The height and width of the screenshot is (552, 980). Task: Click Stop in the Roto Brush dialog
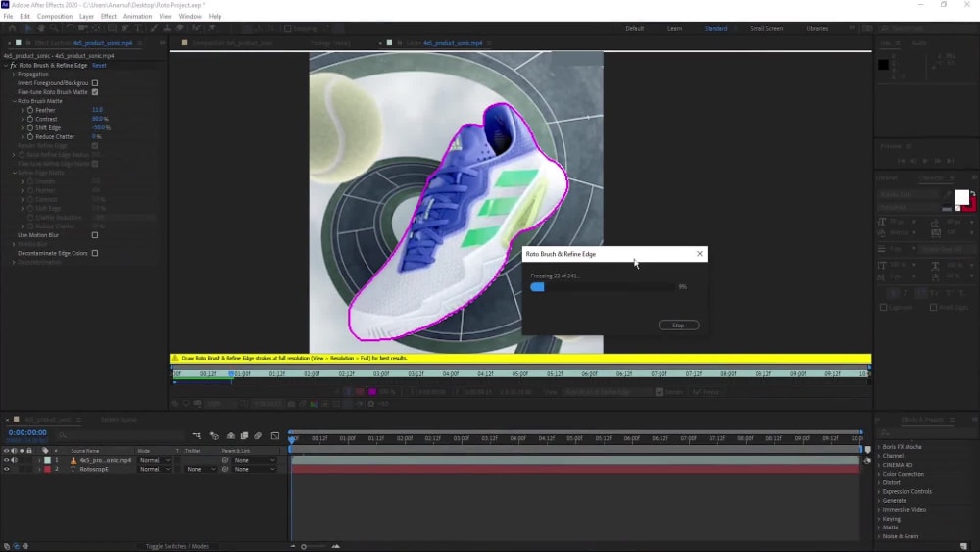point(678,326)
